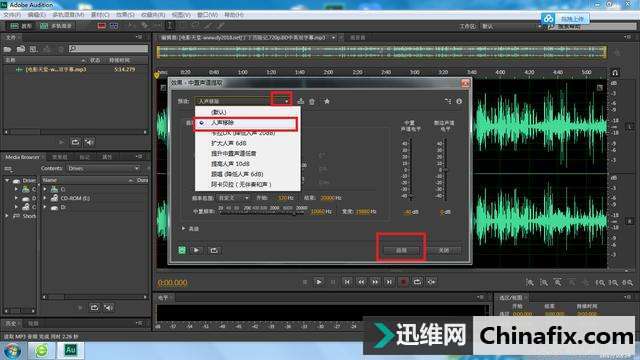Choose the Acapella preset at list bottom
Screen dimensions: 640x360
point(241,184)
